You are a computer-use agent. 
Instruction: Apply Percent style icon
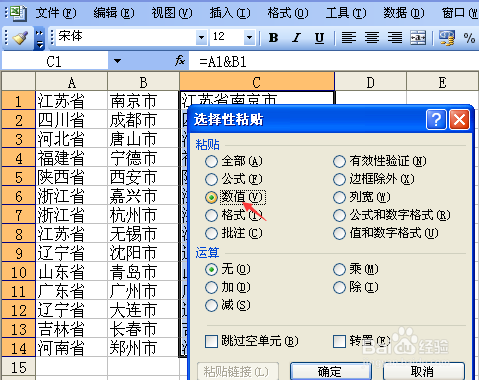pos(469,38)
